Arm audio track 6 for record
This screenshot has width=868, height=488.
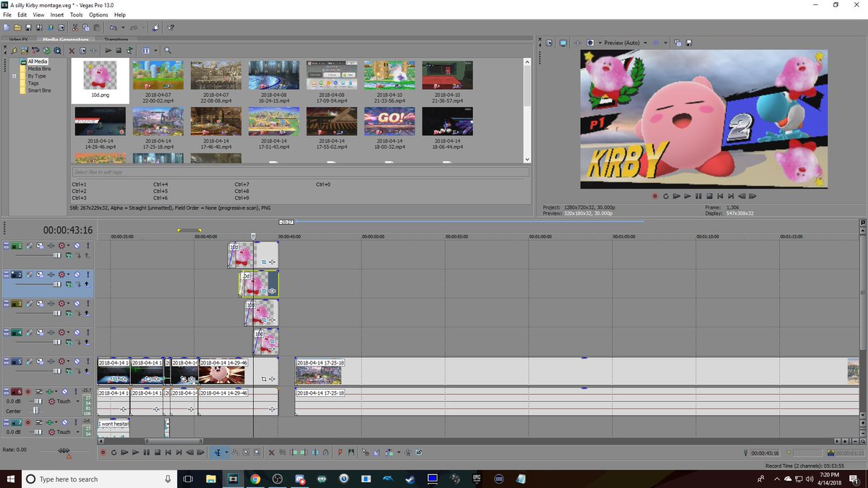(28, 392)
